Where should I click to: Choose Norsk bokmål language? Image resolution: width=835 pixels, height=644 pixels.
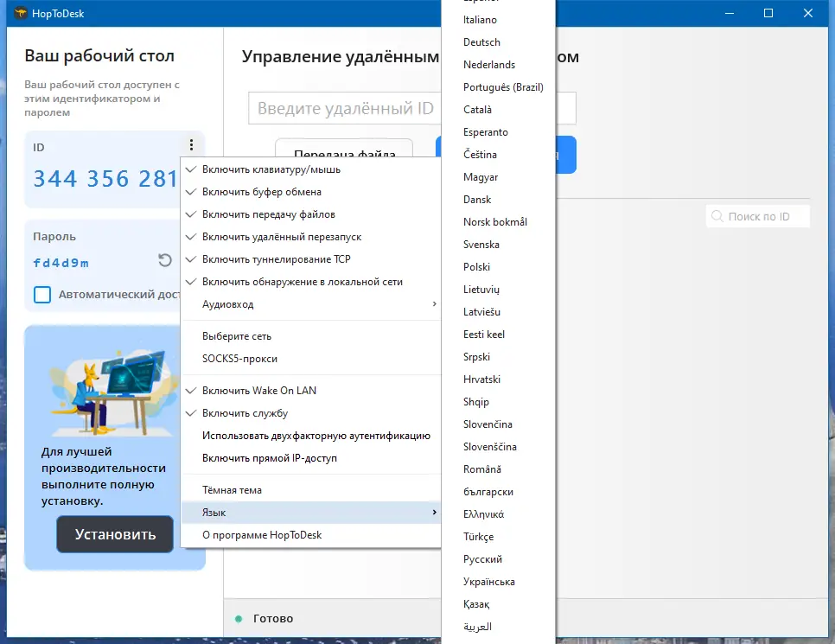[x=499, y=222]
